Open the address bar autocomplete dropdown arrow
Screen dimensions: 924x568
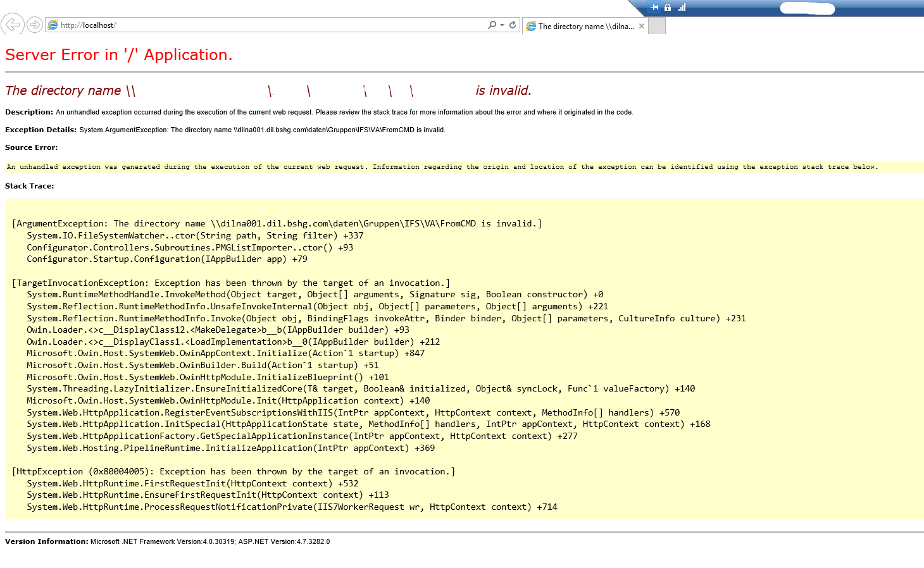502,25
